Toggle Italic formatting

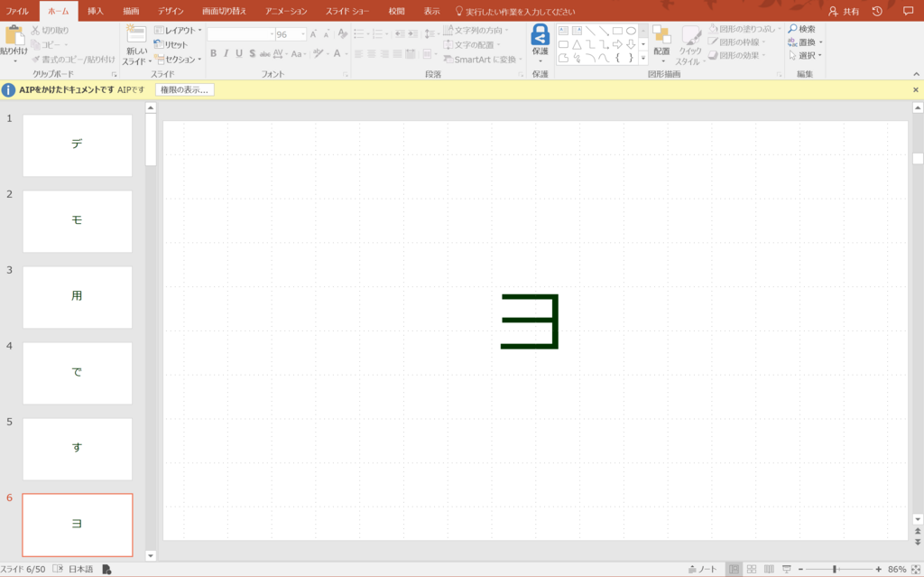tap(226, 53)
